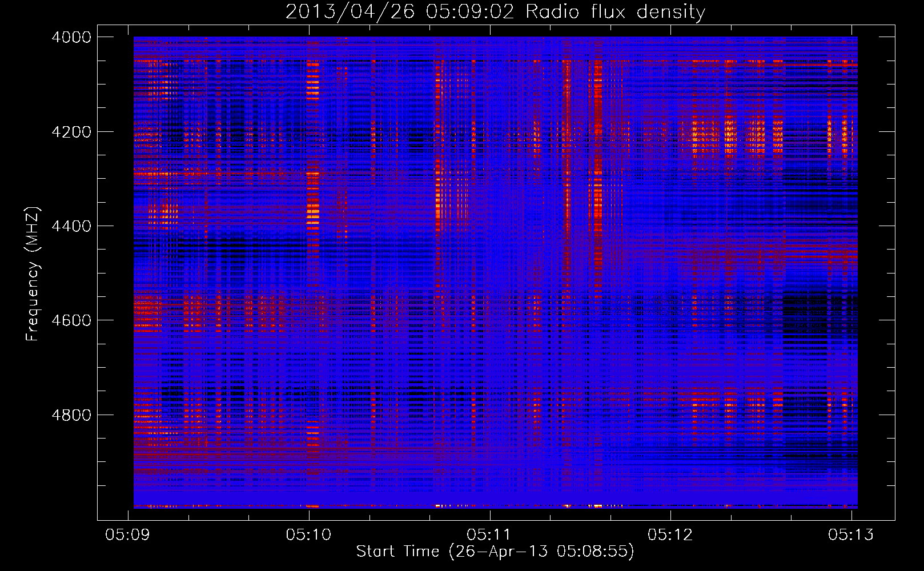
Task: Click the "Frequency (MHZ)" axis label
Action: click(32, 274)
